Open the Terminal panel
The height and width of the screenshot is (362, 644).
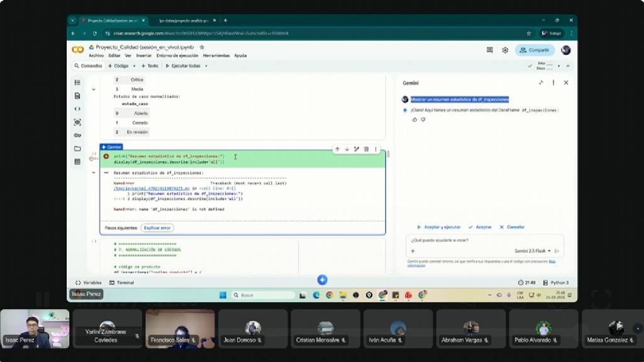pyautogui.click(x=122, y=283)
